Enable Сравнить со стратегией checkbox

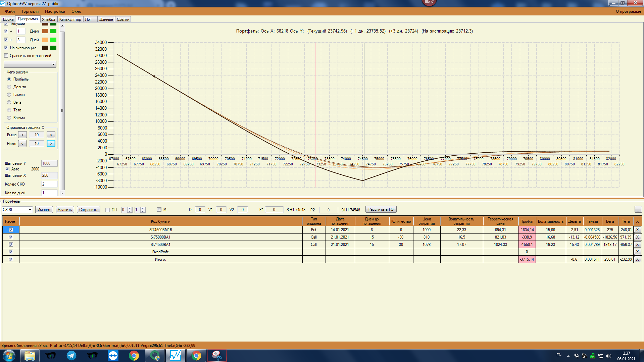point(6,56)
